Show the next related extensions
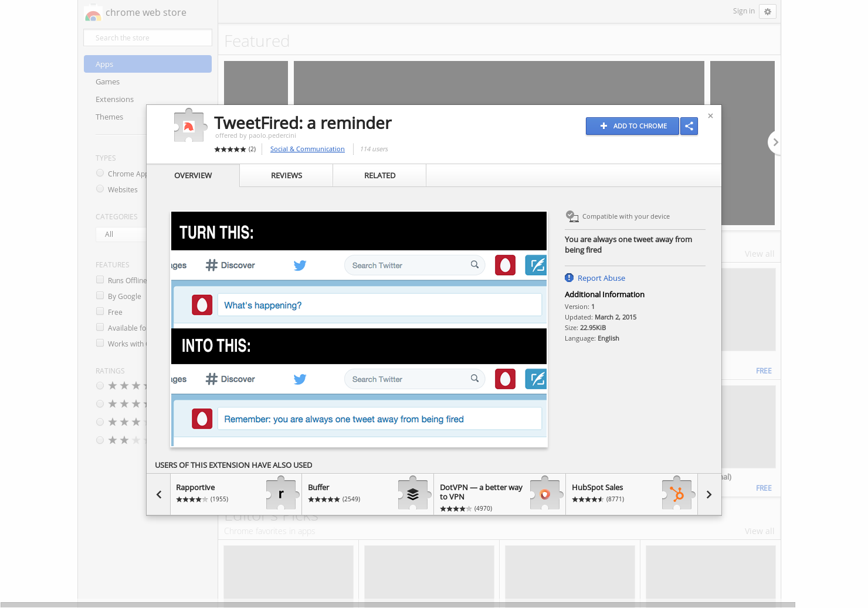Image resolution: width=868 pixels, height=608 pixels. point(709,494)
